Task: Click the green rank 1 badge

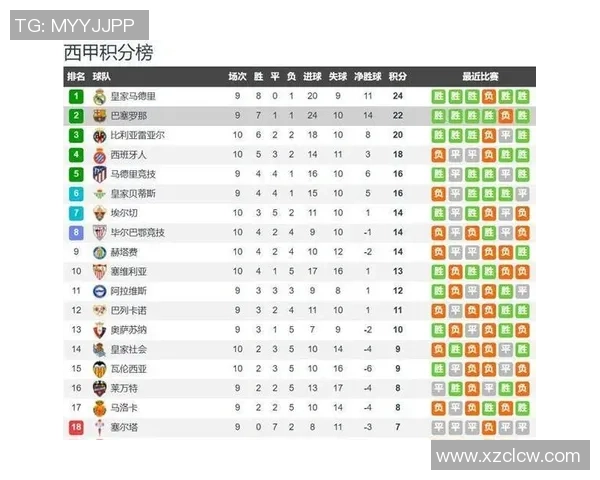Action: click(x=76, y=97)
